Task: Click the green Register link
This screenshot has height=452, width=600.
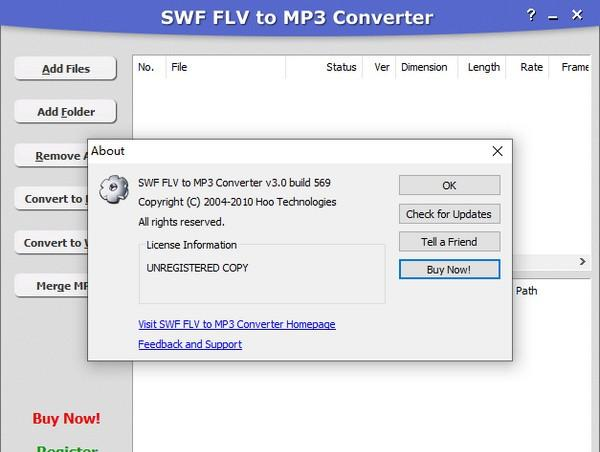Action: tap(67, 448)
